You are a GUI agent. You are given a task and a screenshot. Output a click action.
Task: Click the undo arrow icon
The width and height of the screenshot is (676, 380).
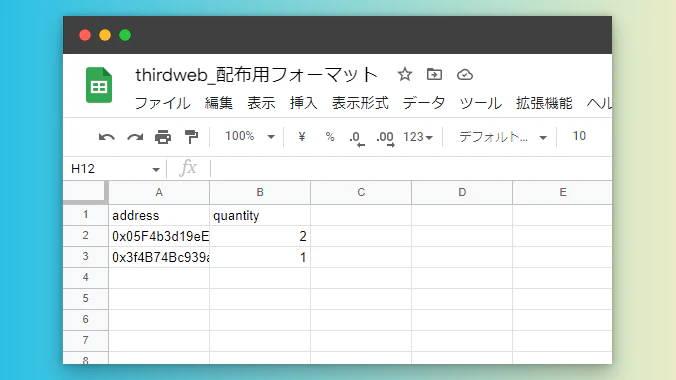click(x=106, y=137)
